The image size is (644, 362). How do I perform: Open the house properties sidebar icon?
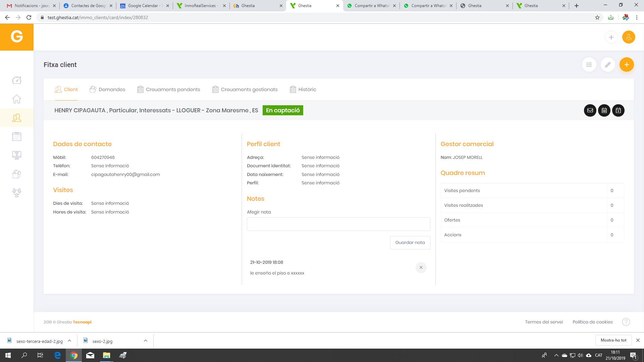(x=17, y=99)
